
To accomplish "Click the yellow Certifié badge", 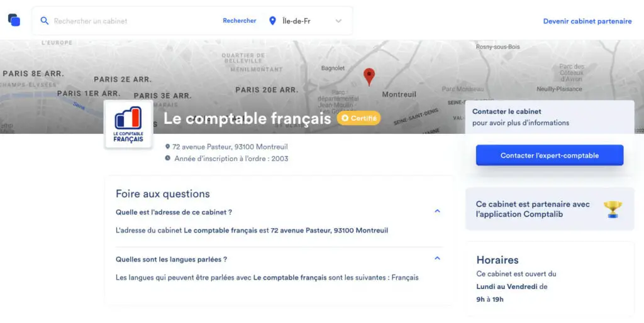I will [358, 118].
